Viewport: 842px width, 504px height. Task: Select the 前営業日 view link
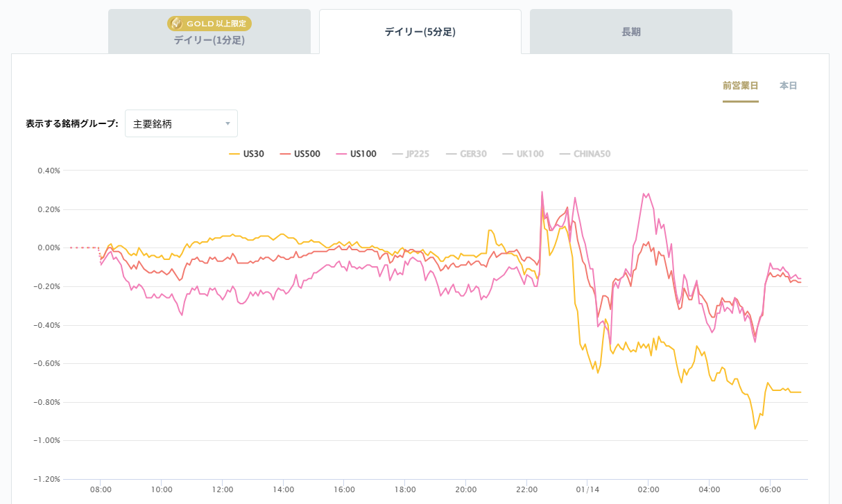741,85
